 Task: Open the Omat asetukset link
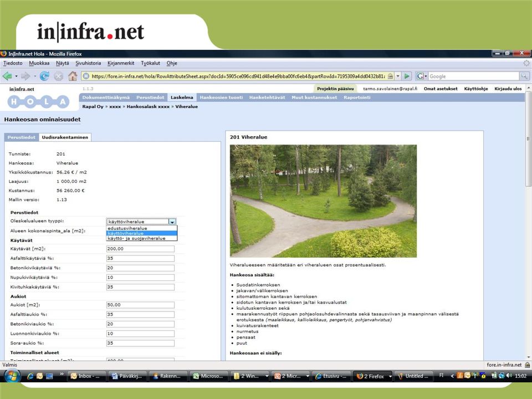441,89
